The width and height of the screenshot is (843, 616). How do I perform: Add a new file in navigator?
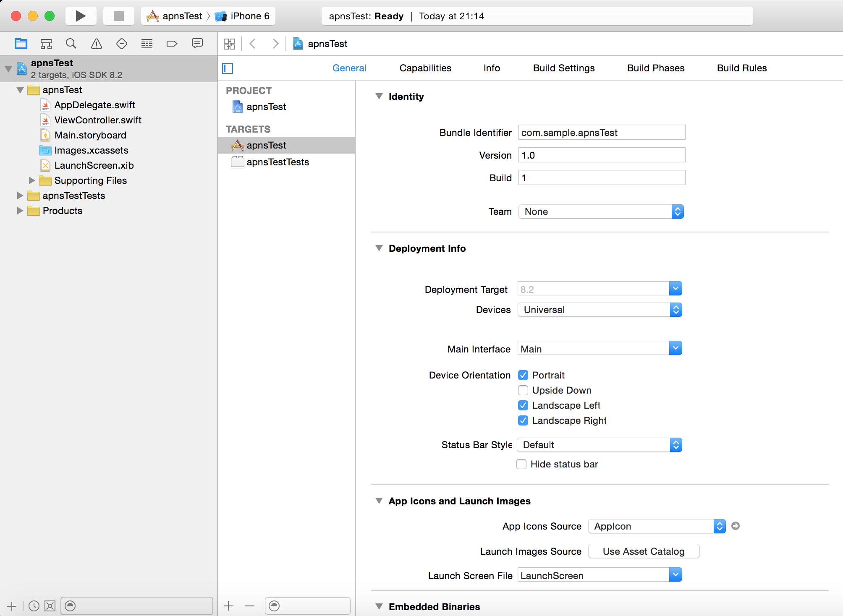12,606
